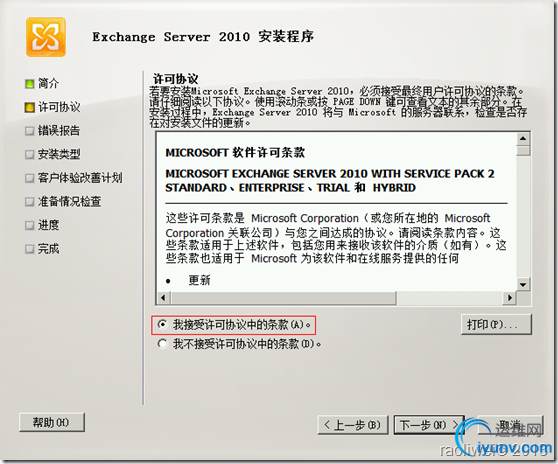Click the 安装类型 step indicator box
The image size is (558, 464).
pyautogui.click(x=30, y=154)
